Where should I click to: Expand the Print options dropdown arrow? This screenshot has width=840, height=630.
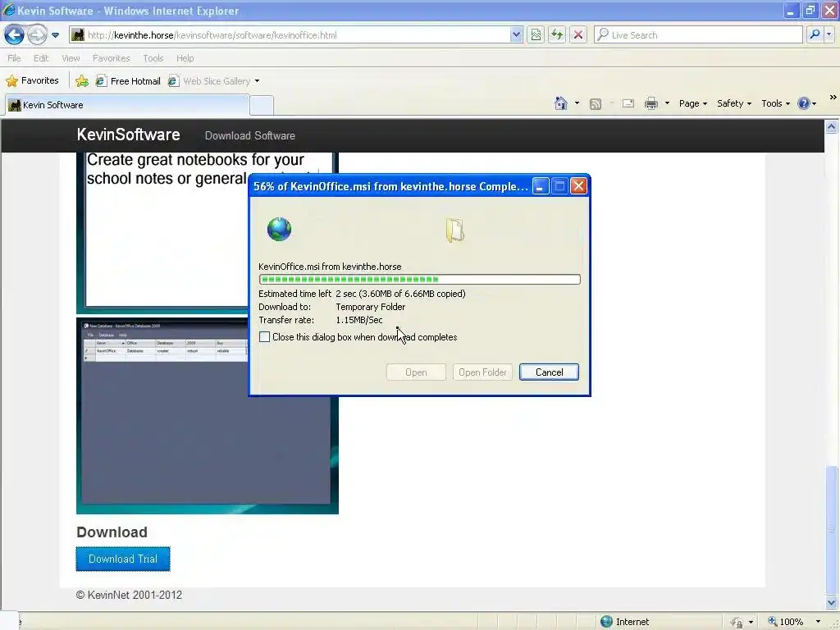tap(667, 103)
